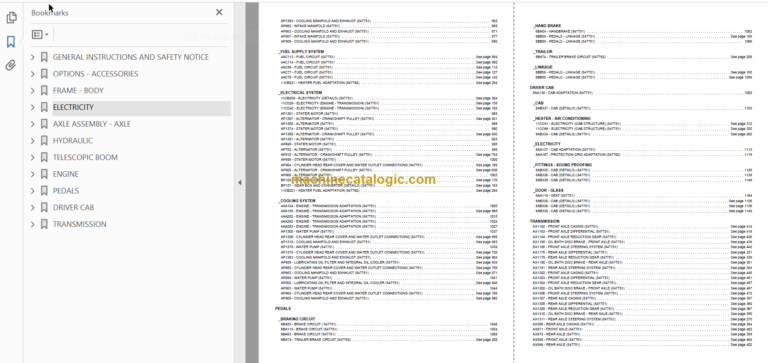Image resolution: width=768 pixels, height=363 pixels.
Task: Close the Bookmarks panel
Action: tap(219, 12)
